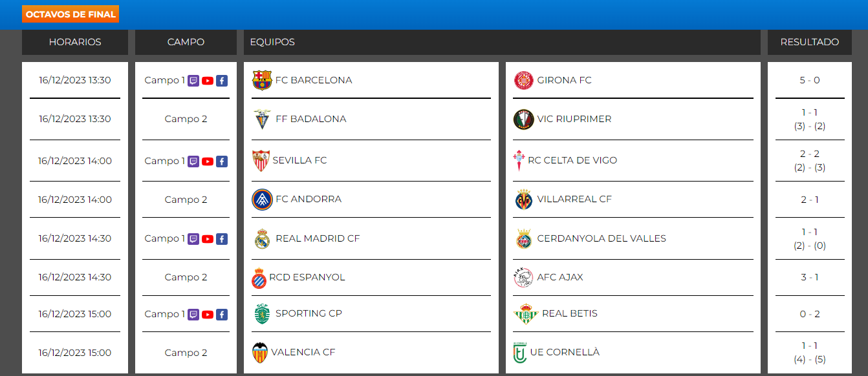Click YouTube icon for 15:00 Campo 1 match

[207, 315]
